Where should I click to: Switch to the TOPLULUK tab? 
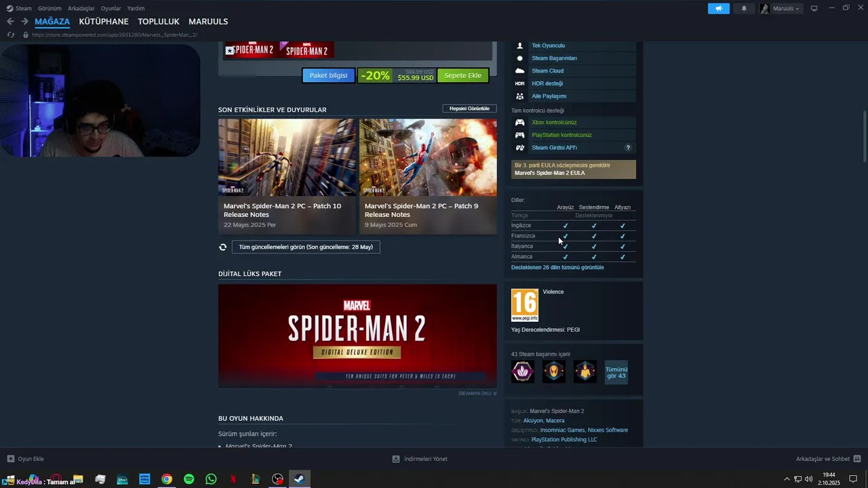pyautogui.click(x=159, y=22)
